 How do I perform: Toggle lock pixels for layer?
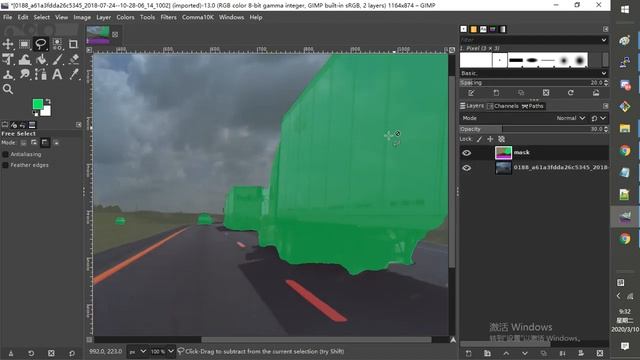(x=479, y=139)
